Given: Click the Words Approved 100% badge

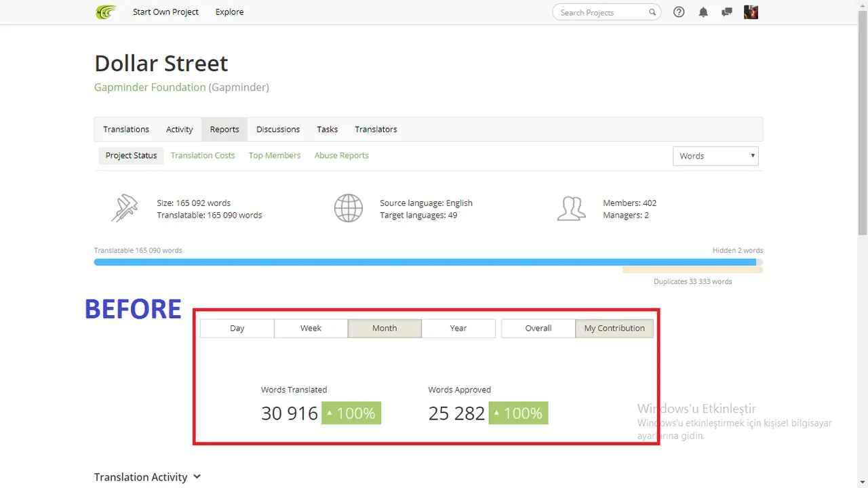Looking at the screenshot, I should point(518,413).
